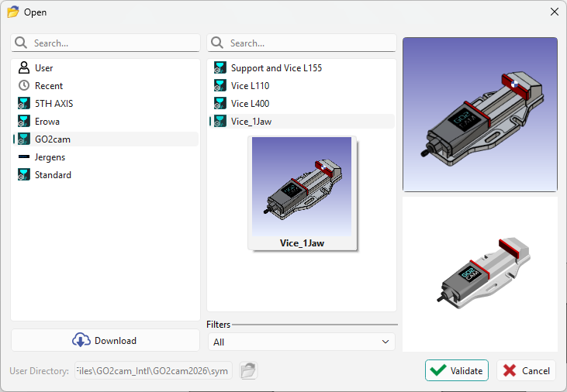Viewport: 567px width, 392px height.
Task: Select the Vice_1Jaw list entry
Action: tap(251, 122)
